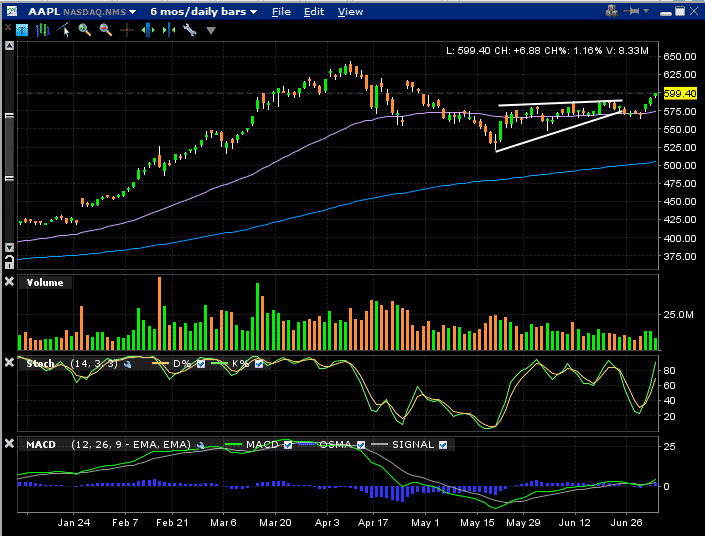Open the AAPL symbol dropdown arrow
Image resolution: width=705 pixels, height=536 pixels.
point(132,12)
